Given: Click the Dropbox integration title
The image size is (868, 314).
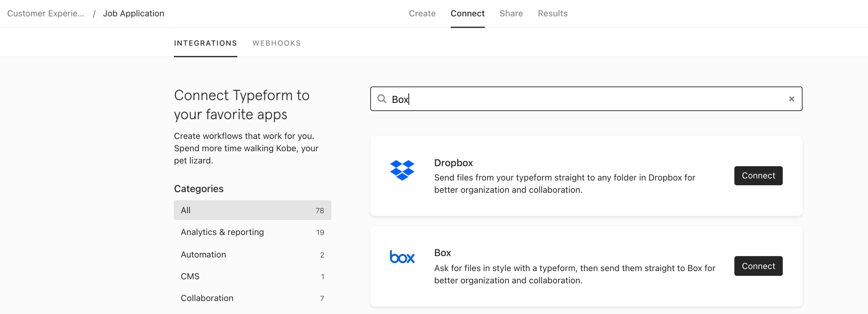Looking at the screenshot, I should (453, 163).
